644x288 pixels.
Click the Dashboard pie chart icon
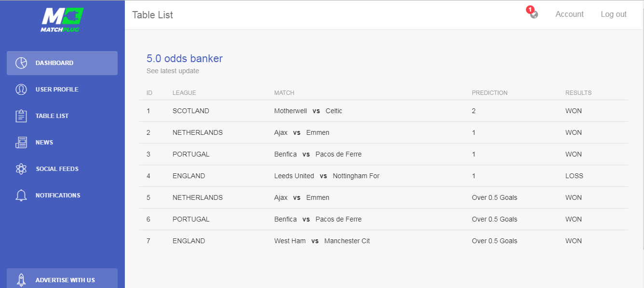pyautogui.click(x=21, y=63)
